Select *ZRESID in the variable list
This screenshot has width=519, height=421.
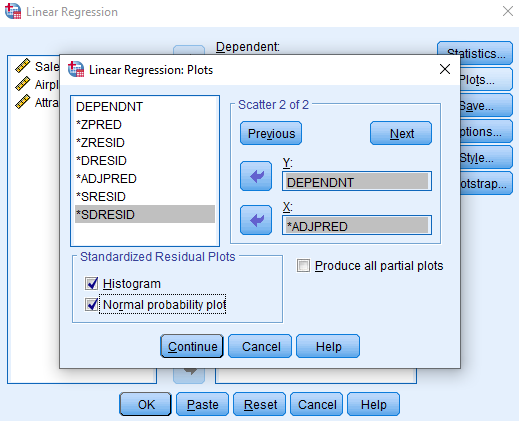point(145,143)
